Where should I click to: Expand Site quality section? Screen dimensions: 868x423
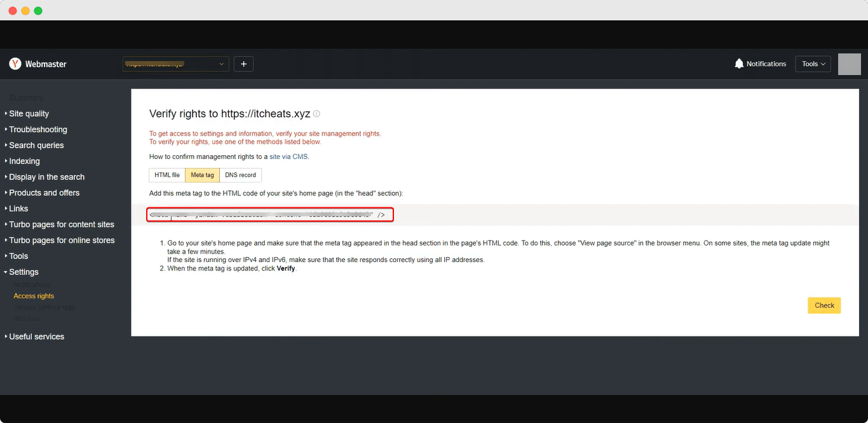[29, 113]
